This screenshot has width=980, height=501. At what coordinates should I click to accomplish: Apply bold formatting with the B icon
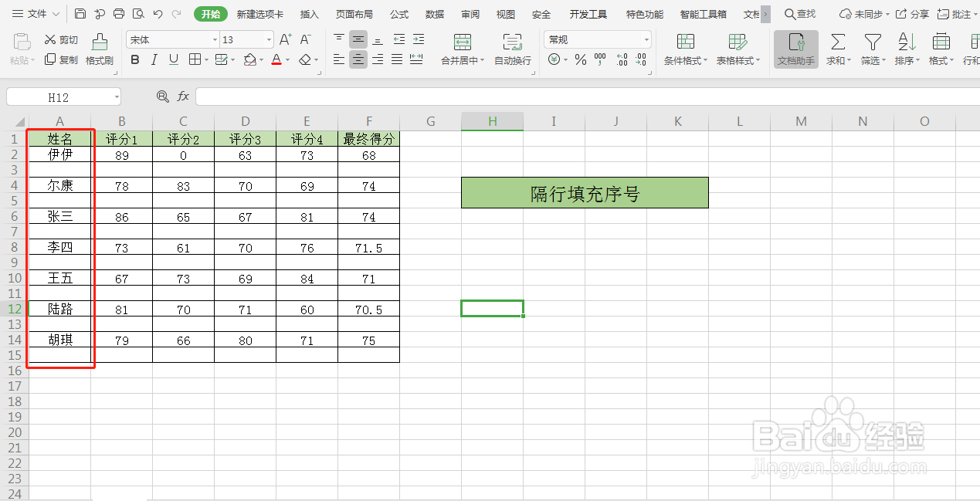tap(135, 59)
